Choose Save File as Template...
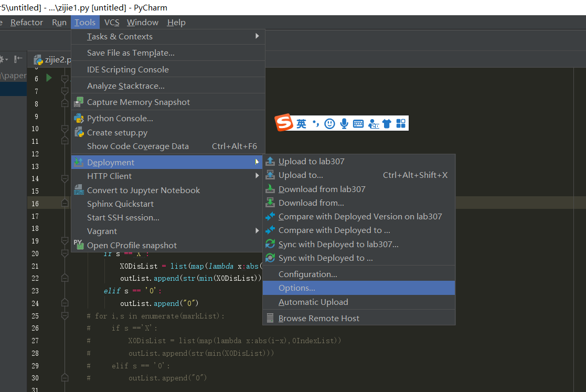 [x=168, y=52]
